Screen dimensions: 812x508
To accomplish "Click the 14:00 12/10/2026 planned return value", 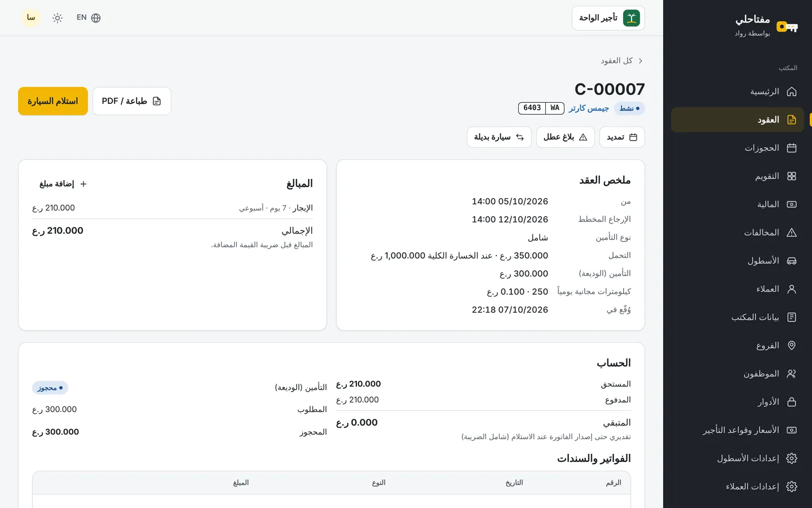I will [510, 220].
